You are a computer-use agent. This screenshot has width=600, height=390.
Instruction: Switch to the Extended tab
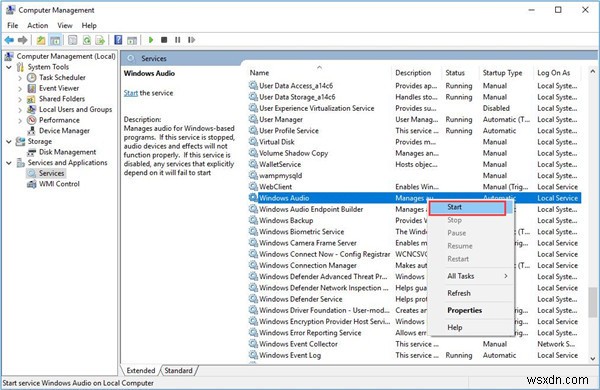click(140, 370)
